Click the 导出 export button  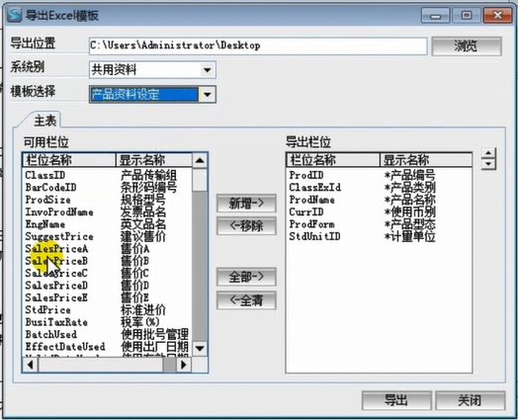tap(396, 400)
